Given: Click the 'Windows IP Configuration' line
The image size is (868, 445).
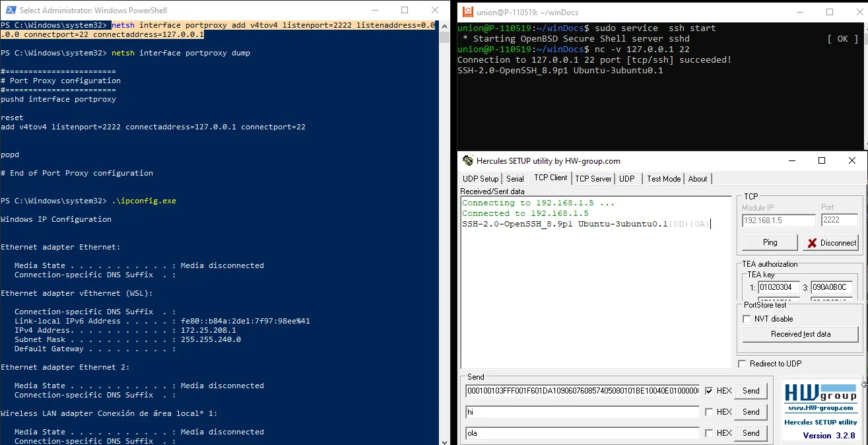Looking at the screenshot, I should pyautogui.click(x=56, y=219).
